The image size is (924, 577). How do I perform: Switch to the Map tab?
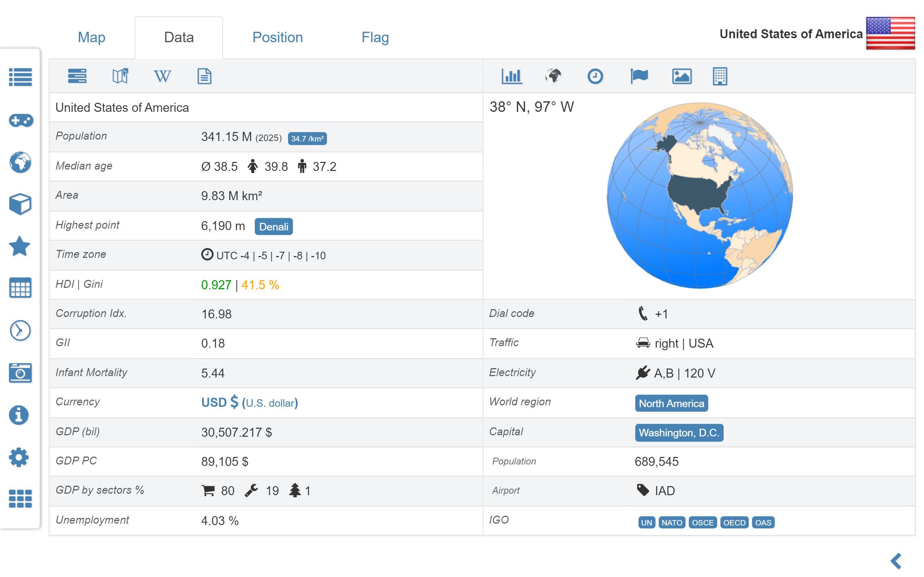point(92,38)
